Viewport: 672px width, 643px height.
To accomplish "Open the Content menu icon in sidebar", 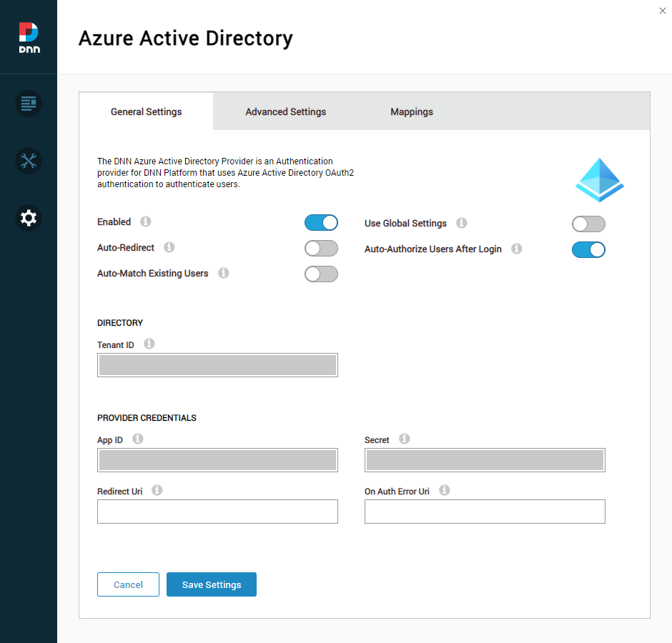I will click(29, 104).
